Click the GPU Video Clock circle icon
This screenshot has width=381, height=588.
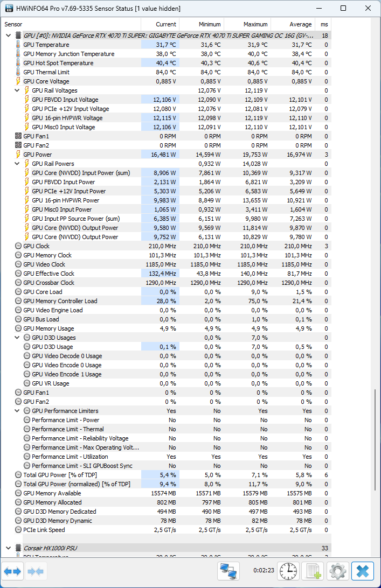(x=18, y=264)
